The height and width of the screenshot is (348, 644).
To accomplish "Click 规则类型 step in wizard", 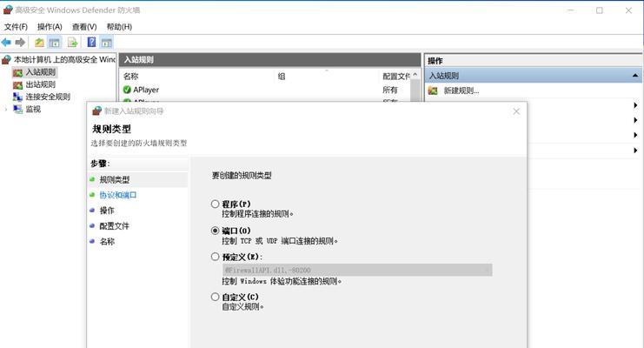I will click(x=115, y=180).
